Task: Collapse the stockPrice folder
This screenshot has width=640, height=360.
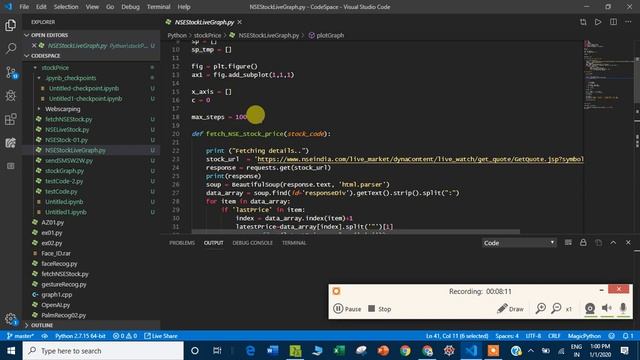Action: (55, 68)
